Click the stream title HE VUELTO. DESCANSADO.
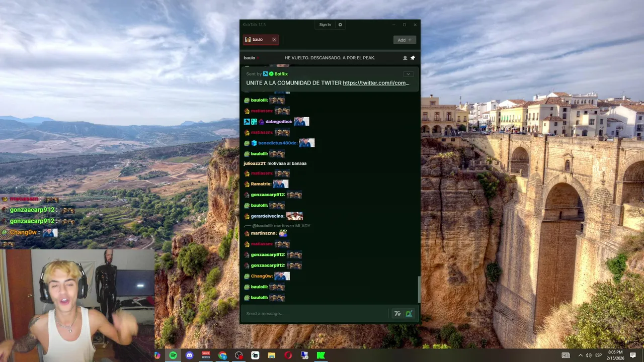This screenshot has width=644, height=362. pyautogui.click(x=330, y=58)
